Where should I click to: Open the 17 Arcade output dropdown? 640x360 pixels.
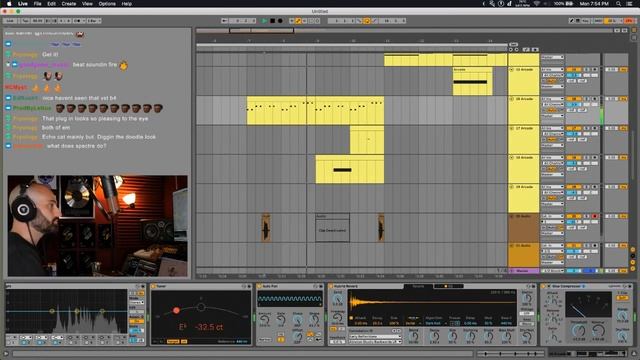pyautogui.click(x=552, y=145)
